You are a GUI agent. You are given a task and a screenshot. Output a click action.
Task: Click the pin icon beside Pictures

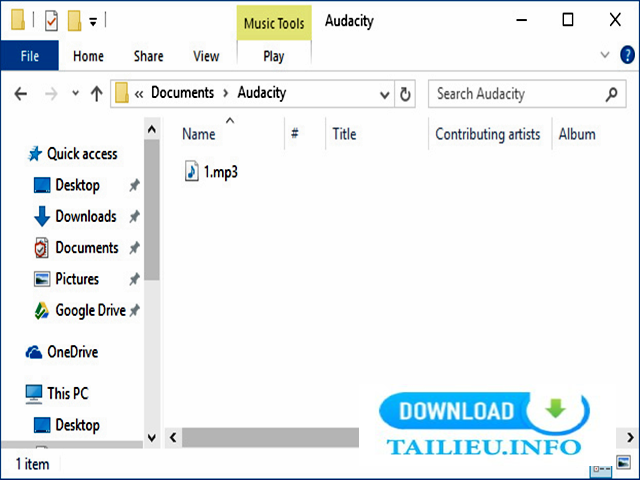coord(134,280)
